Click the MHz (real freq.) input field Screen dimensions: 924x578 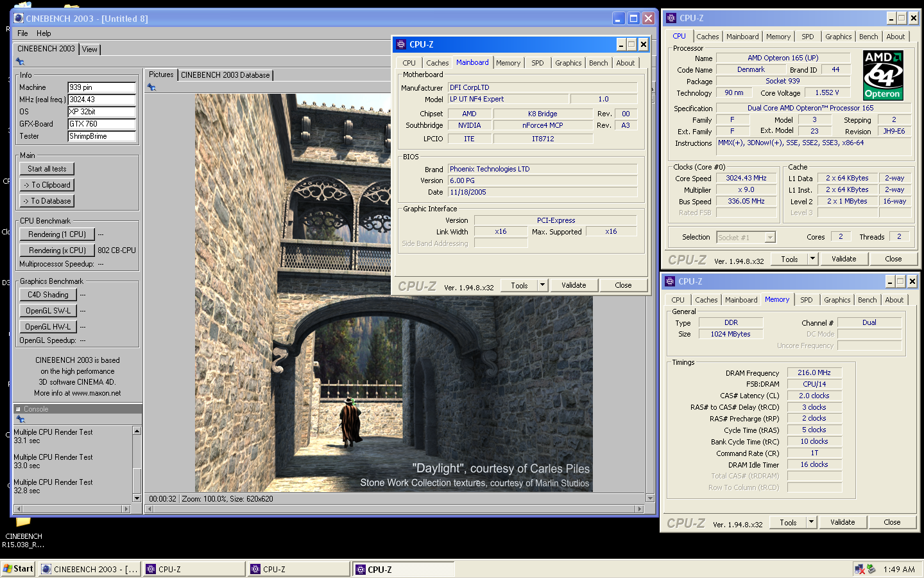pyautogui.click(x=102, y=100)
